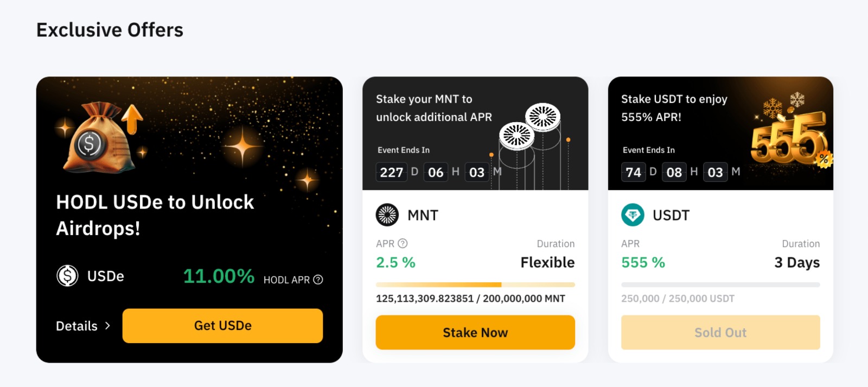This screenshot has width=868, height=387.
Task: Click the HODL USDe to Unlock Airdrops heading
Action: click(x=155, y=215)
